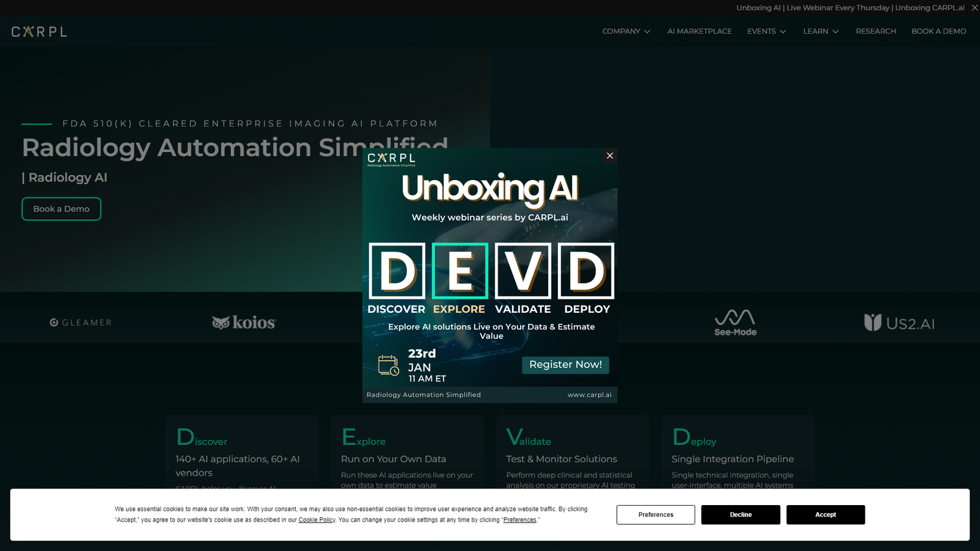Click the Deploy D tile in popup
The height and width of the screenshot is (551, 980).
pos(586,271)
